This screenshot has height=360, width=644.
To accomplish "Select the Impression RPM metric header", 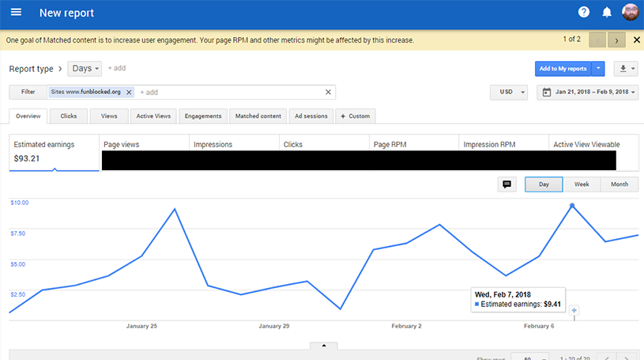I will click(x=489, y=145).
